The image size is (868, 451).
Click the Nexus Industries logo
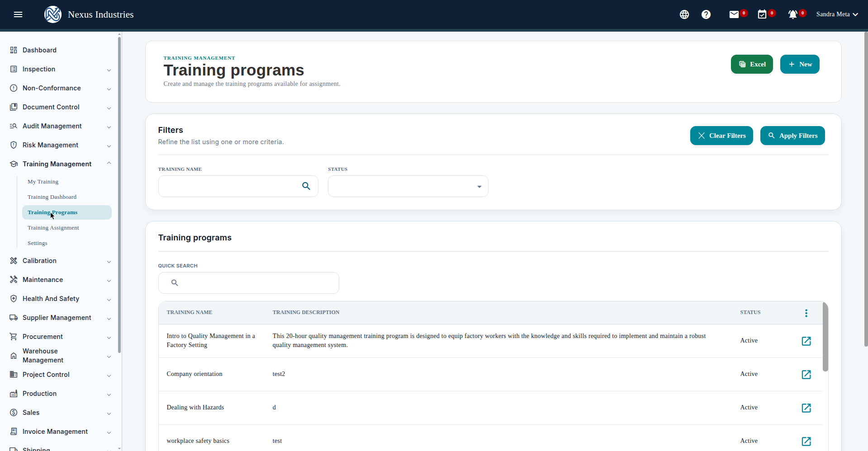point(53,14)
